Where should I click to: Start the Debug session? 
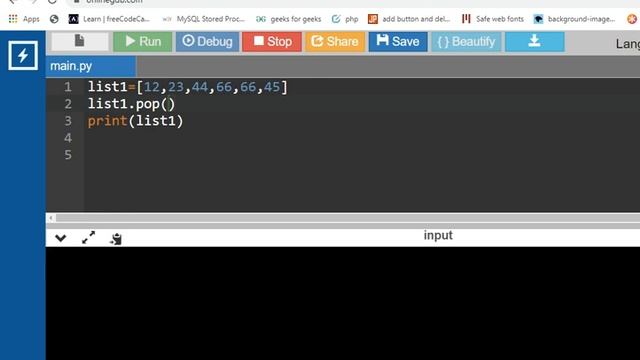coord(207,42)
